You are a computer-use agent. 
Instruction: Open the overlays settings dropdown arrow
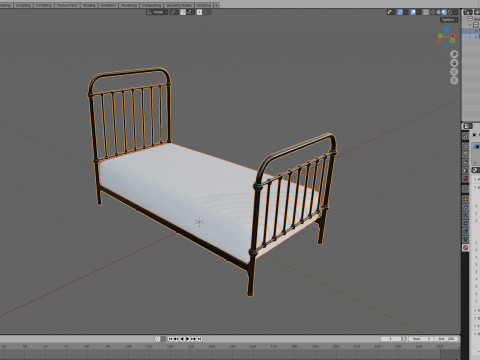pyautogui.click(x=419, y=12)
